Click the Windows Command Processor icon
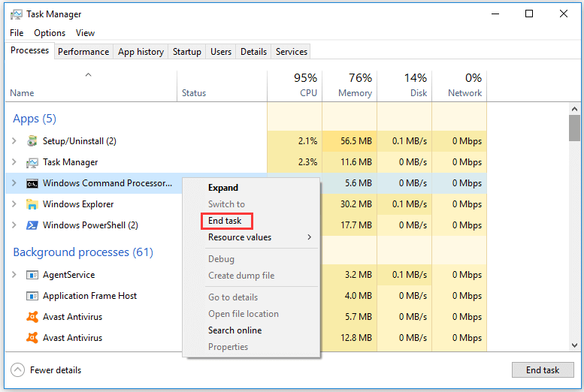This screenshot has height=392, width=584. (x=32, y=183)
